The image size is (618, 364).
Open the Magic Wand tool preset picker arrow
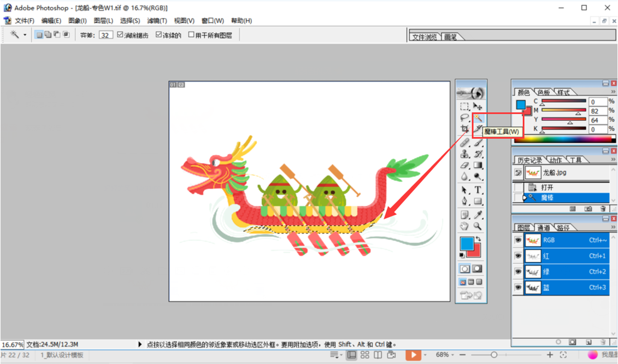pyautogui.click(x=25, y=34)
